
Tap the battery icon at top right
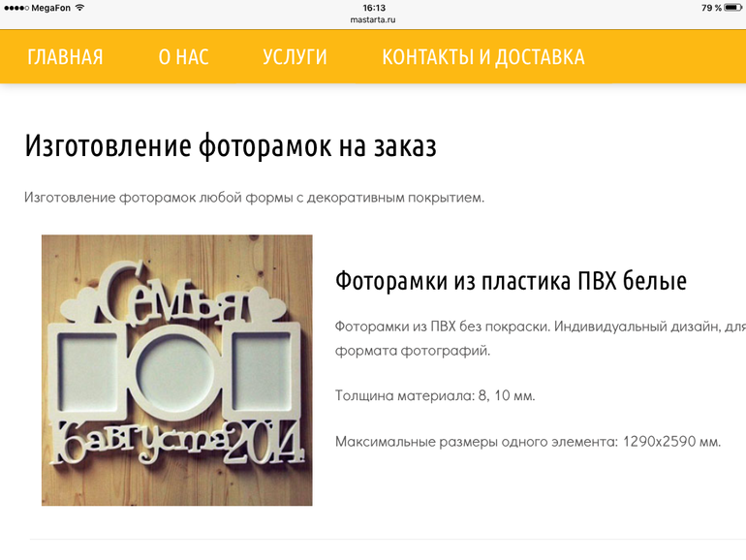[x=733, y=8]
